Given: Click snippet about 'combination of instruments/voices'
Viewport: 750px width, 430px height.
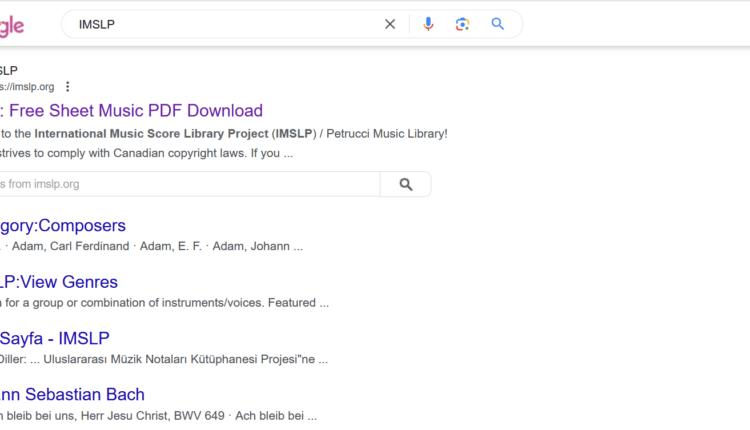Looking at the screenshot, I should click(165, 303).
